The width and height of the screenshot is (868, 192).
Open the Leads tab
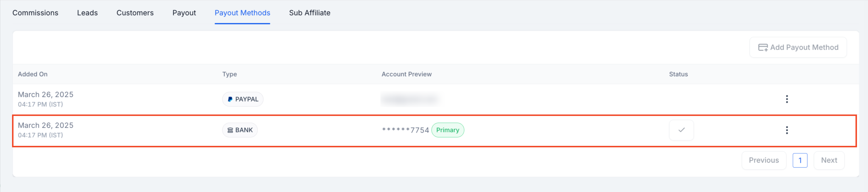87,13
